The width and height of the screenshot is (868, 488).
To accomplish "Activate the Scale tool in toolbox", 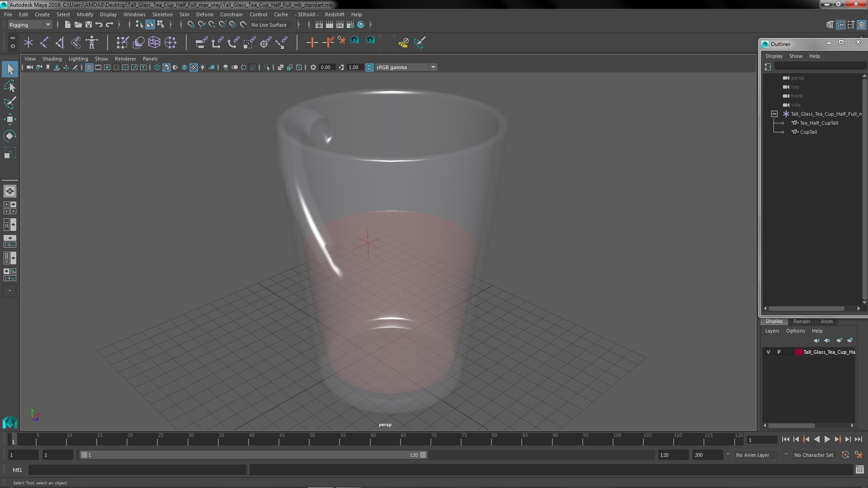I will pyautogui.click(x=10, y=153).
